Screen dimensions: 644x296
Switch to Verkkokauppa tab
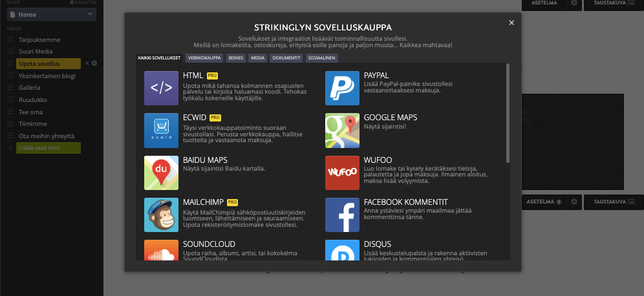click(x=204, y=58)
